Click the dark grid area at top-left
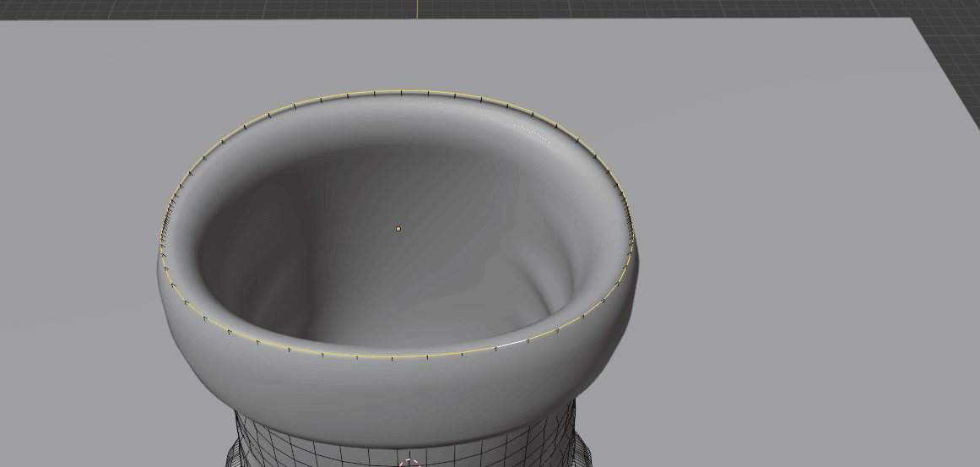This screenshot has width=980, height=467. click(x=127, y=8)
